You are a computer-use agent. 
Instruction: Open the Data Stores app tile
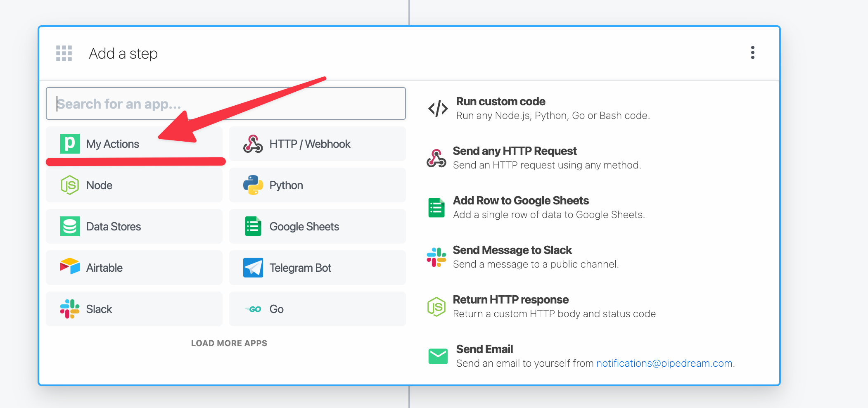point(134,226)
